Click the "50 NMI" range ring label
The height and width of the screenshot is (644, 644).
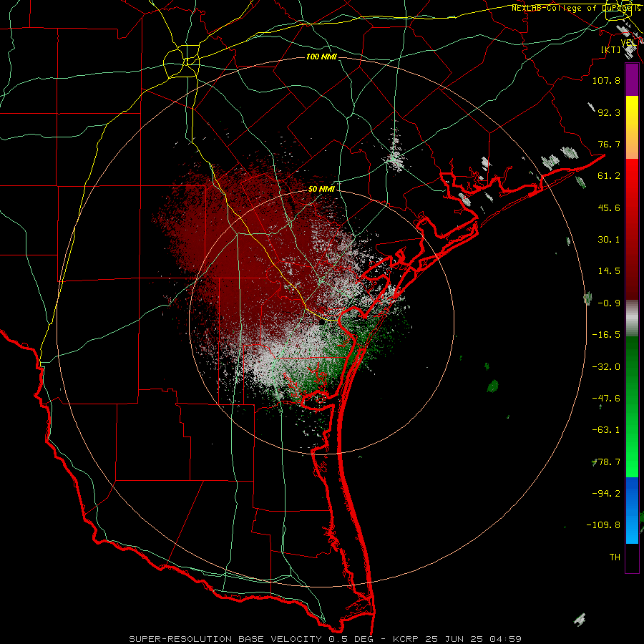click(x=321, y=189)
